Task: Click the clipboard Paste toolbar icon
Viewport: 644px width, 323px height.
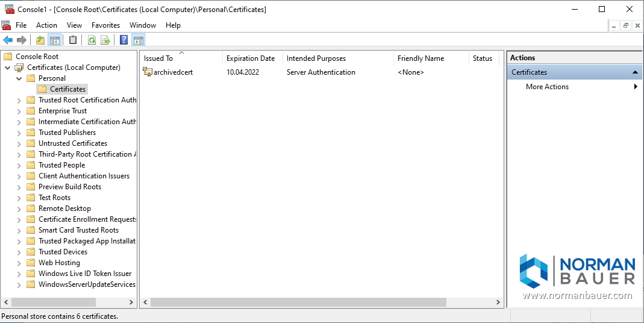Action: 73,40
